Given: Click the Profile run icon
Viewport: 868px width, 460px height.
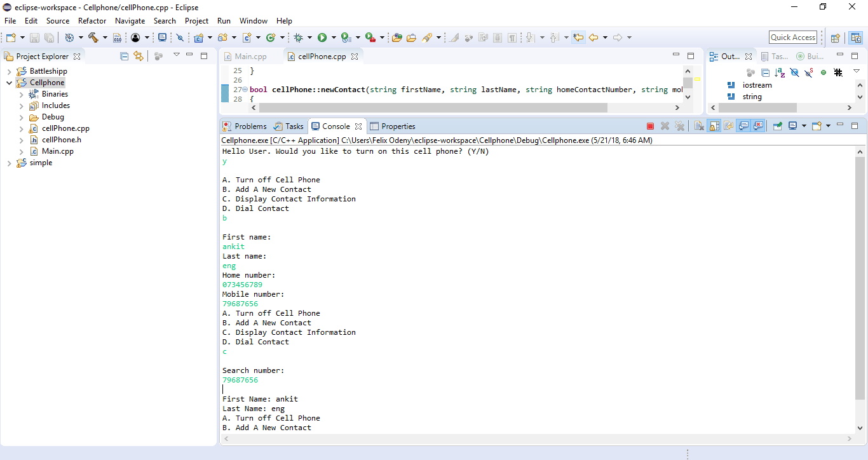Looking at the screenshot, I should 345,37.
